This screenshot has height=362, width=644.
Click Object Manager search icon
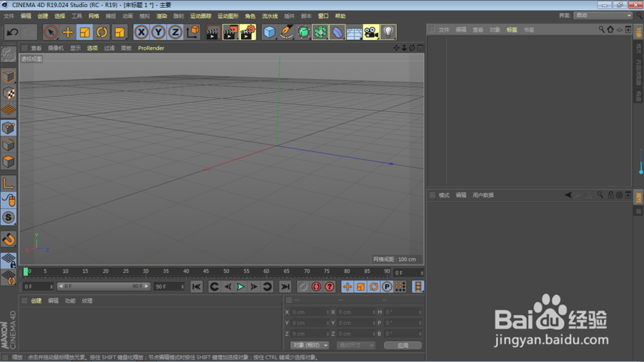pyautogui.click(x=601, y=30)
